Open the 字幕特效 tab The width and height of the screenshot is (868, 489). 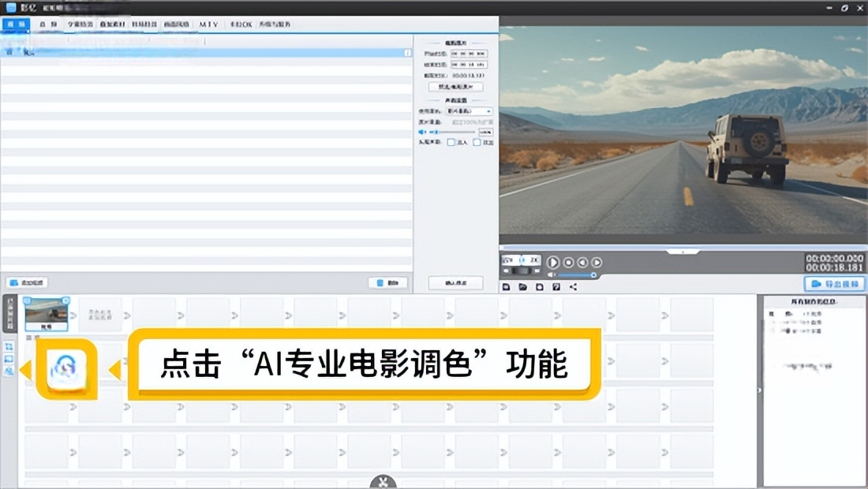(80, 24)
